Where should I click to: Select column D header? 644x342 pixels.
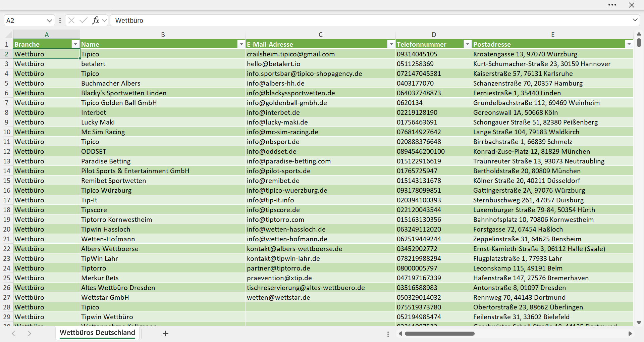[434, 34]
